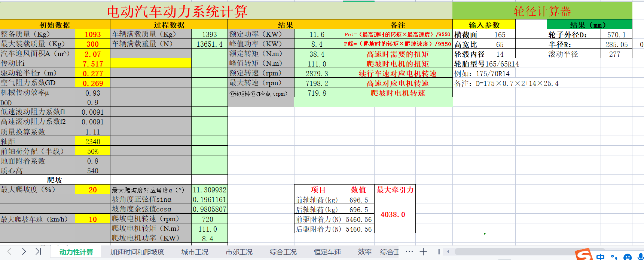Open the 城市工况 sheet tab
Viewport: 644px width, 260px height.
click(x=195, y=252)
